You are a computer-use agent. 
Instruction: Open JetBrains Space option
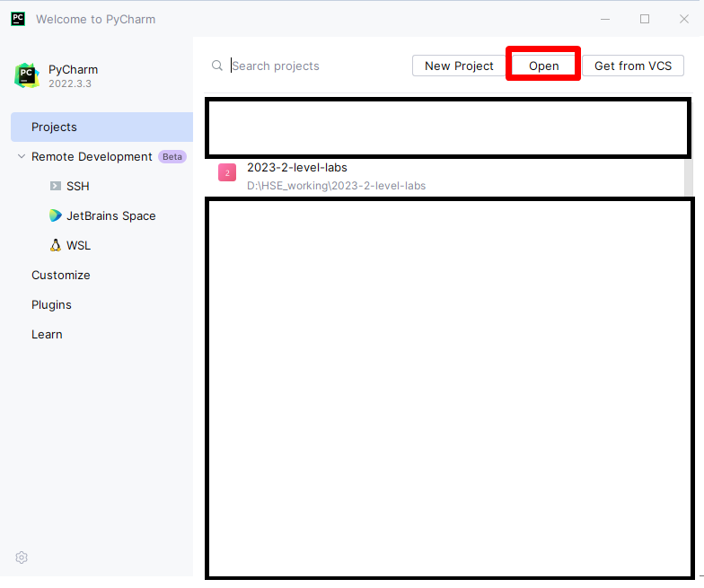click(x=111, y=215)
